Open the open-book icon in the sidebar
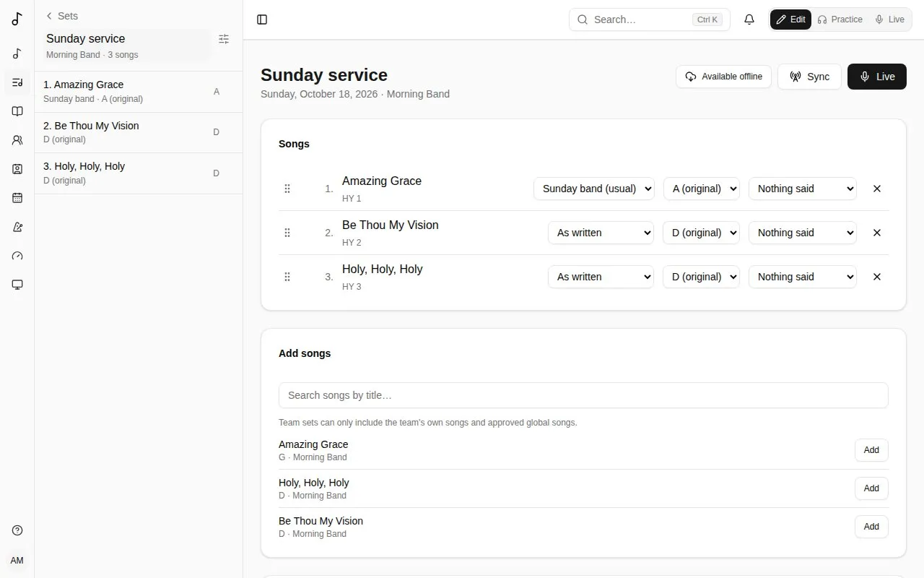 click(x=17, y=111)
